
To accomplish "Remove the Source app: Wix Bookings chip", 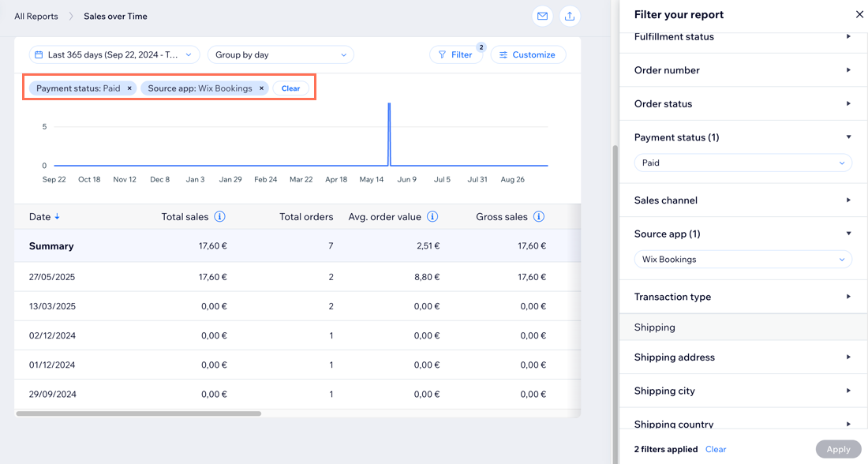I will (261, 88).
